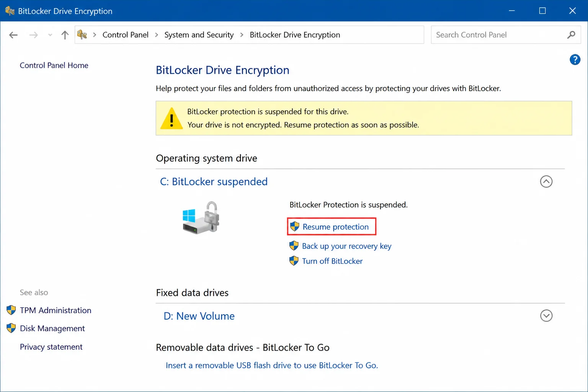
Task: Expand chevron after Control Panel breadcrumb
Action: pyautogui.click(x=157, y=35)
